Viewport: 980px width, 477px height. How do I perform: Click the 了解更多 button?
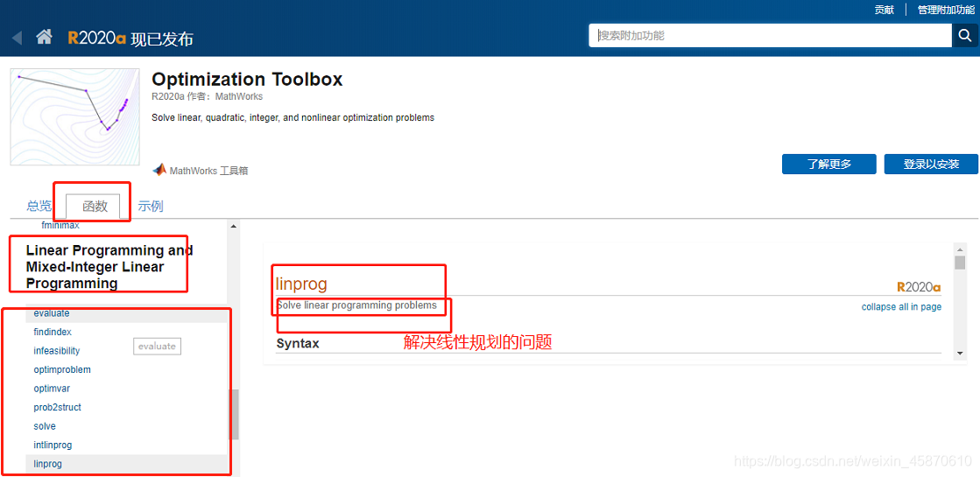[828, 165]
